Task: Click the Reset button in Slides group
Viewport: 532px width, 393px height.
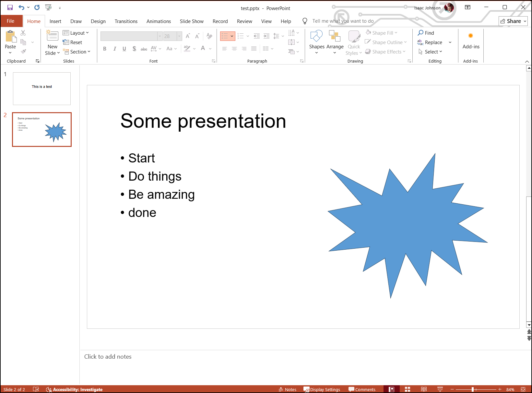Action: pyautogui.click(x=73, y=42)
